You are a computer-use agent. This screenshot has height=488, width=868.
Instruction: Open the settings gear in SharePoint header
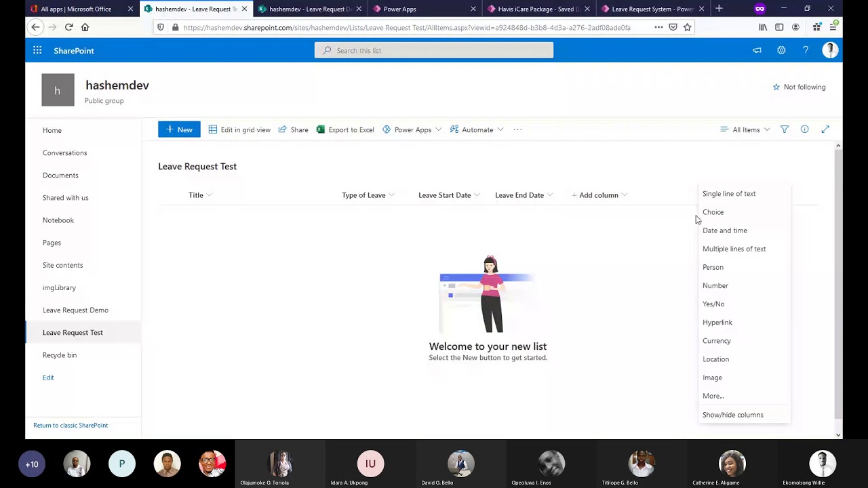coord(781,50)
